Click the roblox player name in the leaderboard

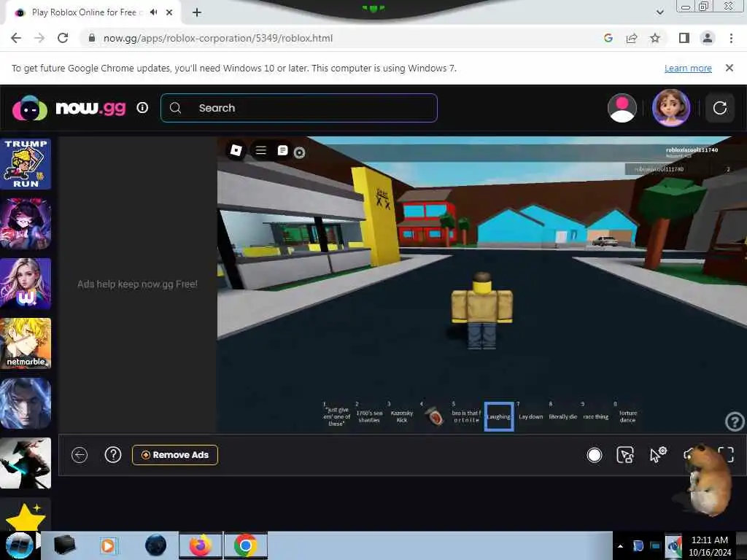pos(659,169)
